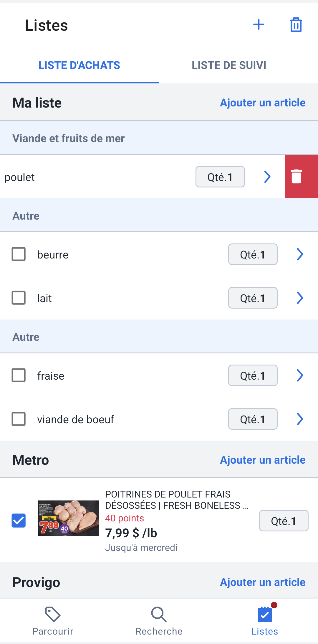This screenshot has height=644, width=318.
Task: Check the lait checkbox
Action: (19, 298)
